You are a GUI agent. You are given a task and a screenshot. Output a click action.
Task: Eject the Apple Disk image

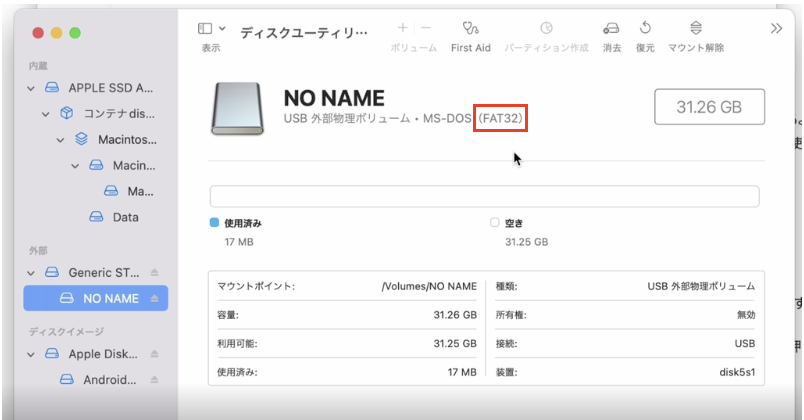point(154,354)
